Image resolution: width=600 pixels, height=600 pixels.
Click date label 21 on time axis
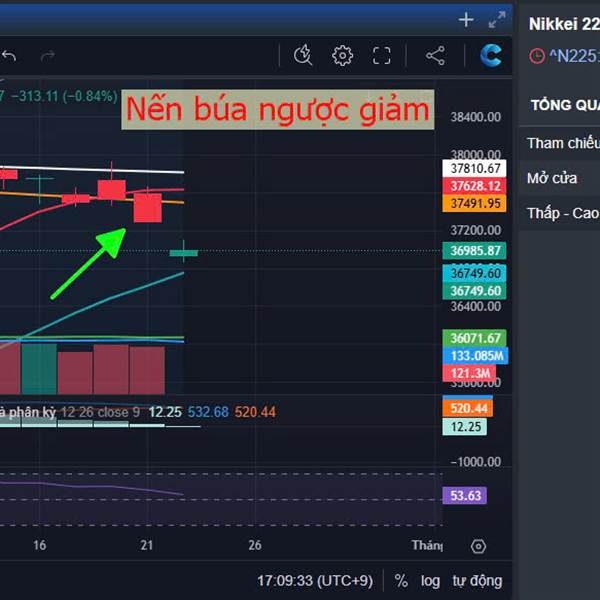coord(147,545)
